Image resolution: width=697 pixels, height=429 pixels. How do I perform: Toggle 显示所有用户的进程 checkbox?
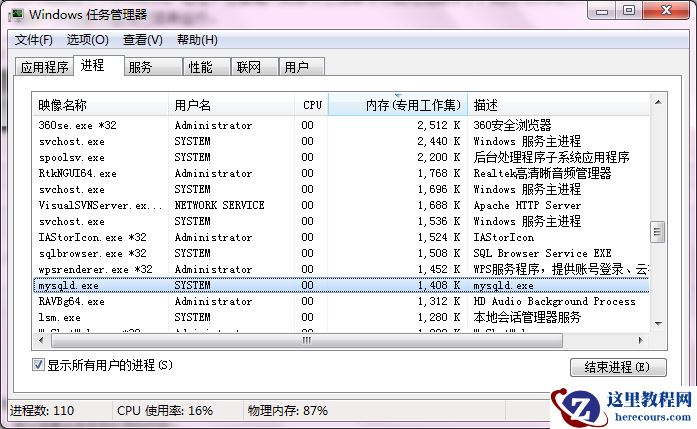click(38, 365)
